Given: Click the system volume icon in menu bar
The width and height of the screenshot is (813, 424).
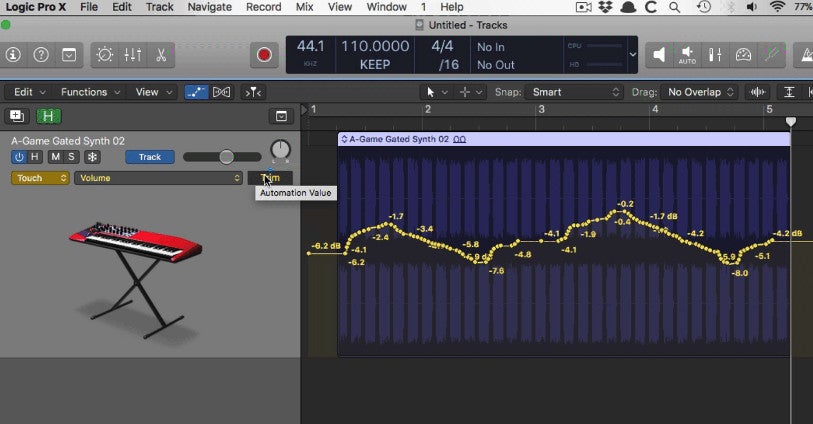Looking at the screenshot, I should (x=752, y=7).
